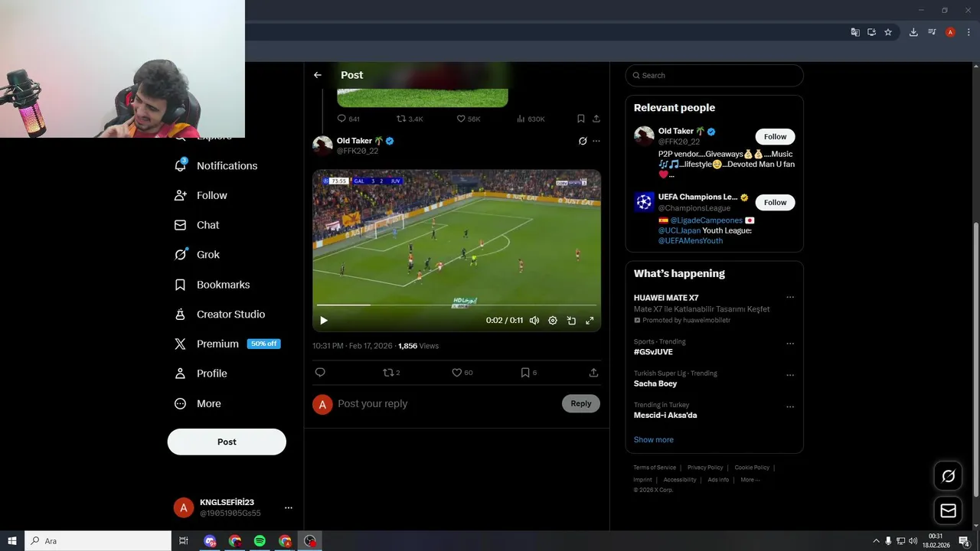Bookmark the upper post
980x551 pixels.
pos(581,119)
